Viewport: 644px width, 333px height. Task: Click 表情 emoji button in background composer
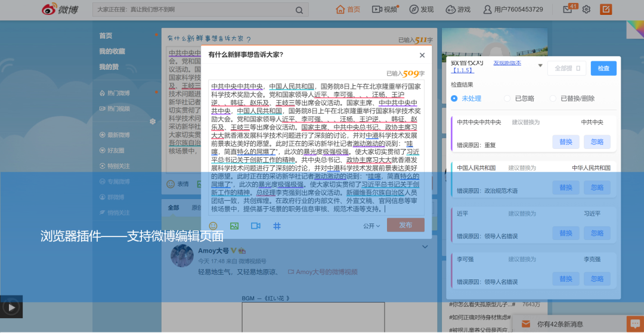[178, 183]
